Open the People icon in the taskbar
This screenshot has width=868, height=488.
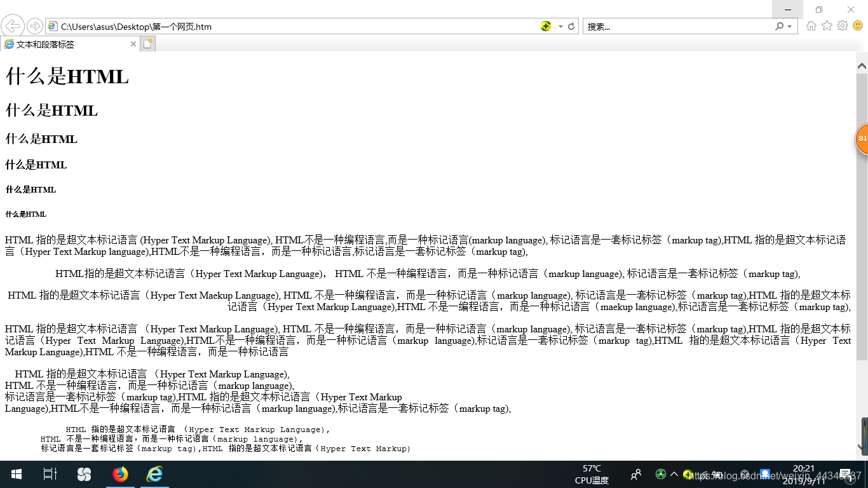tap(635, 475)
